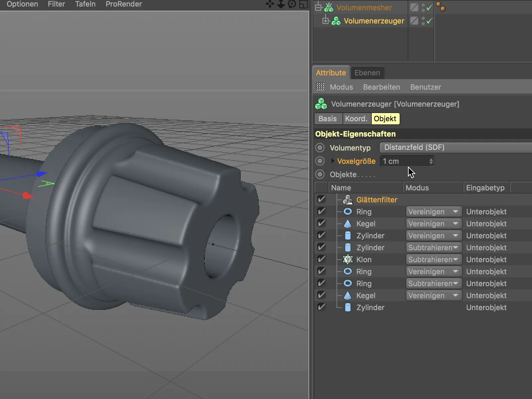Click the toggle viewport layout icon
This screenshot has height=399, width=532.
(x=303, y=4)
